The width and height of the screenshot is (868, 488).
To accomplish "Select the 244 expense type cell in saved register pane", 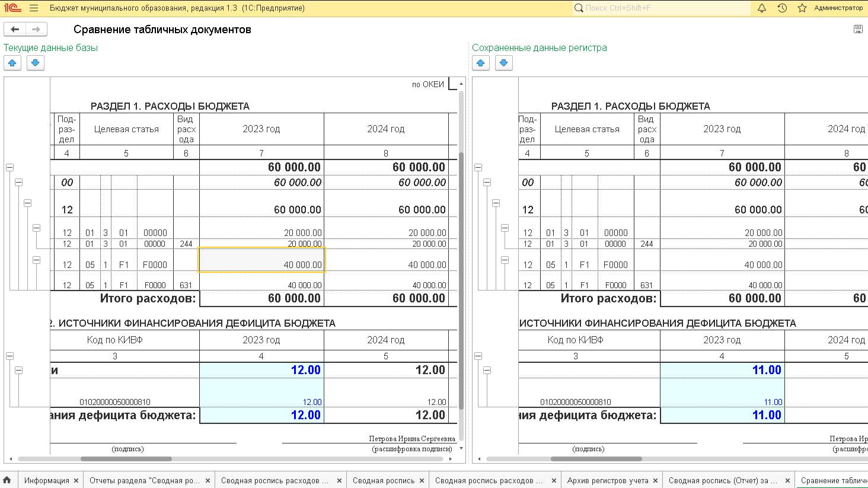I will pyautogui.click(x=647, y=244).
